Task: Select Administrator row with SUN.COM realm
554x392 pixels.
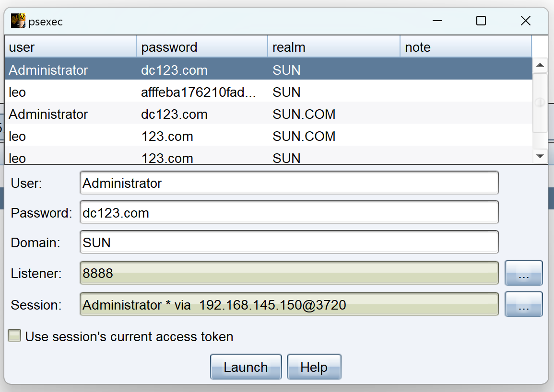Action: (x=268, y=114)
